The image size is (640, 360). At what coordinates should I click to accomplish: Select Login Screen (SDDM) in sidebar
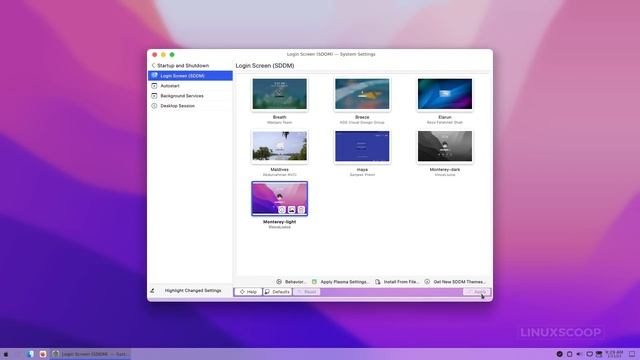click(x=190, y=76)
